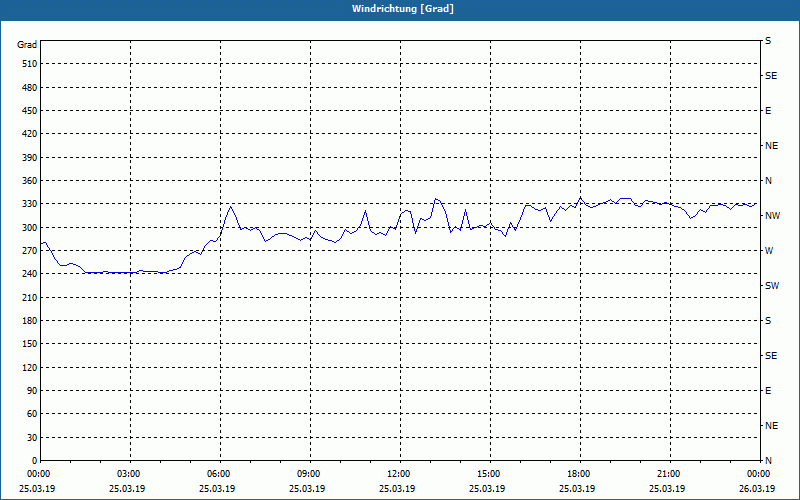The height and width of the screenshot is (500, 800).
Task: Click the 15:00 time label
Action: click(490, 474)
